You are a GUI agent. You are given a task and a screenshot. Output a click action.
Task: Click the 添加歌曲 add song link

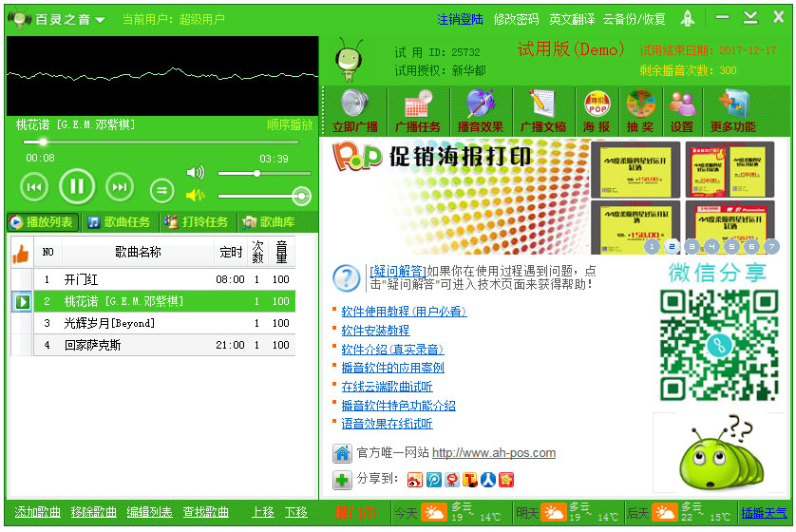(38, 512)
